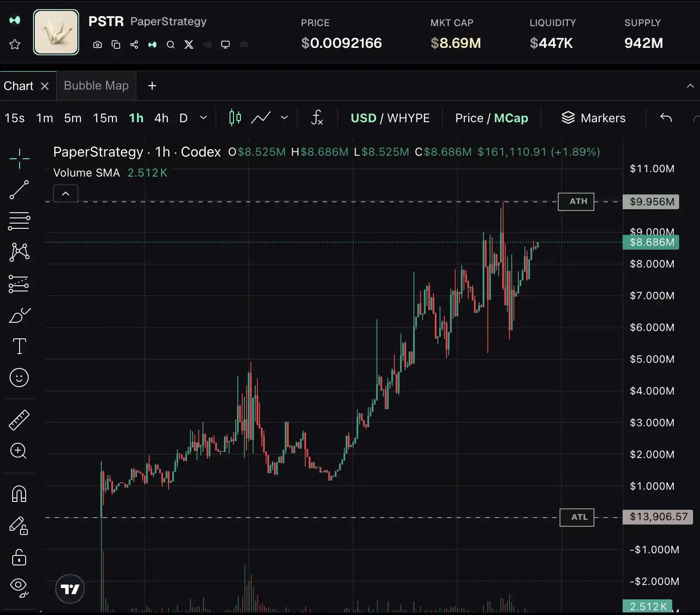Select the 15s timeframe
The width and height of the screenshot is (700, 615).
pos(14,118)
